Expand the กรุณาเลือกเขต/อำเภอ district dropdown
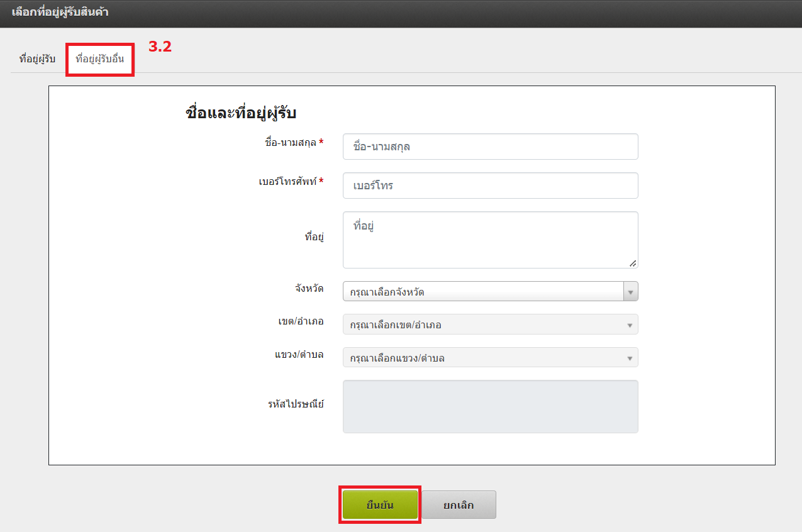Viewport: 802px width, 532px height. (490, 324)
